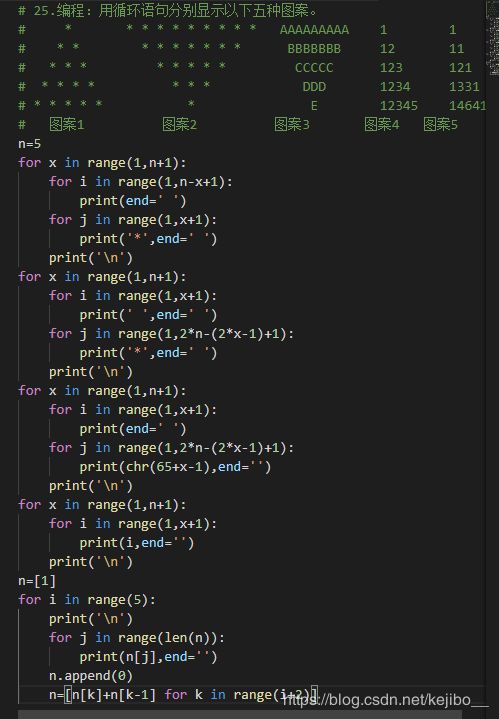Click the '1234' text in the comment
This screenshot has height=719, width=499.
coord(395,87)
